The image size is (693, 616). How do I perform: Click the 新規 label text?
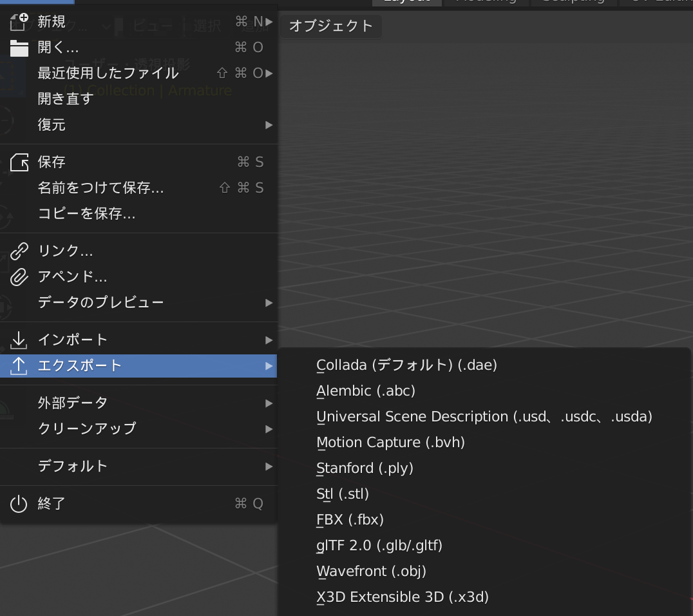tap(52, 22)
